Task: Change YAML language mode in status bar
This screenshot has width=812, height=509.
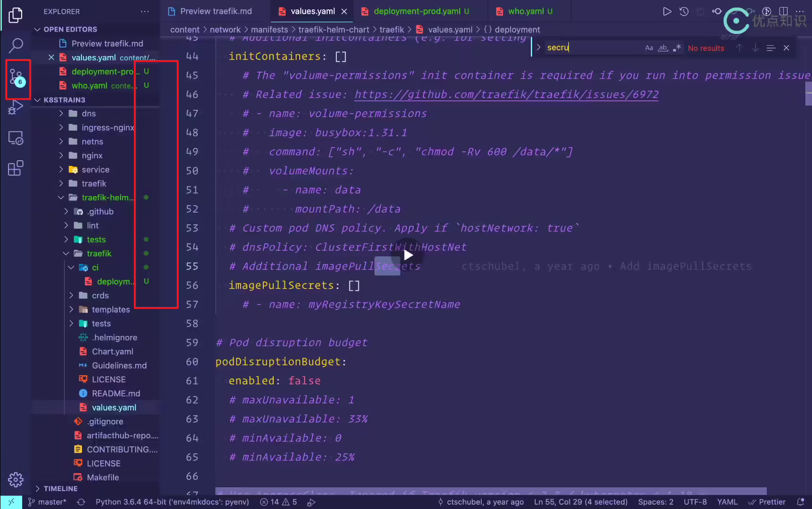Action: coord(727,502)
